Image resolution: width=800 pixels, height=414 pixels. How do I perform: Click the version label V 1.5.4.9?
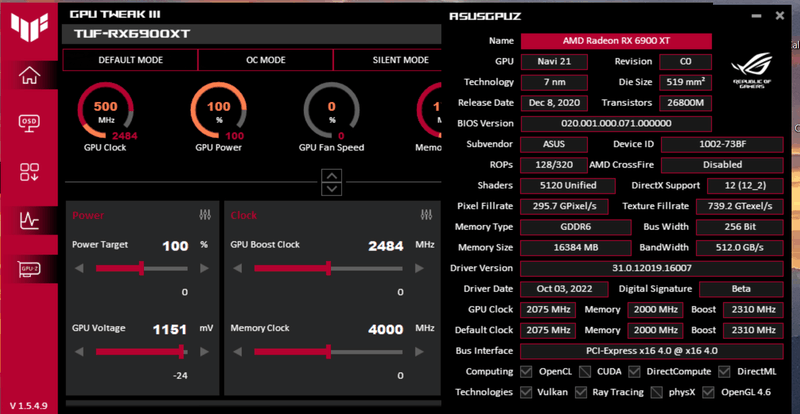29,406
